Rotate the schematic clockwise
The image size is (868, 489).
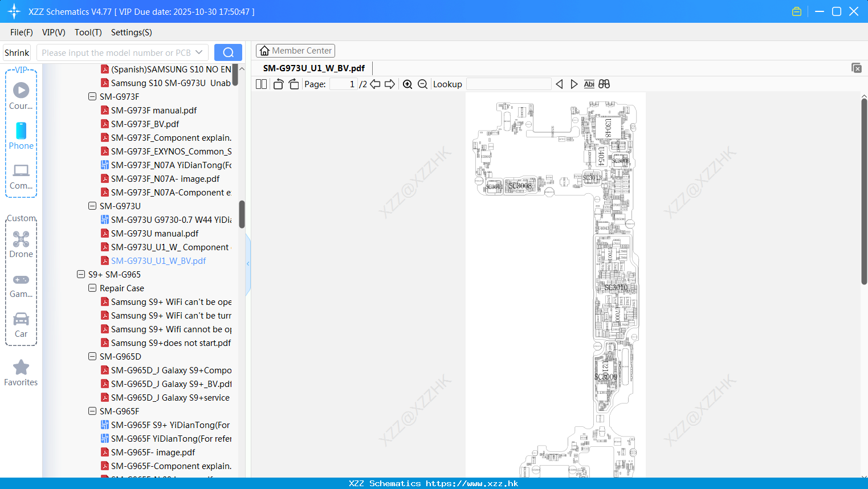pyautogui.click(x=294, y=84)
